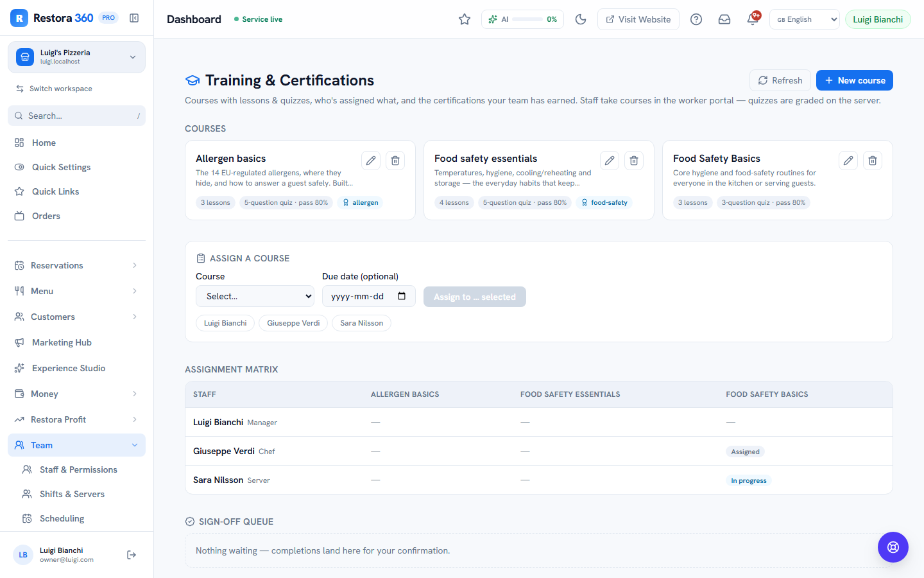Star the dashboard as favorite
Screen dimensions: 924x578
[465, 19]
